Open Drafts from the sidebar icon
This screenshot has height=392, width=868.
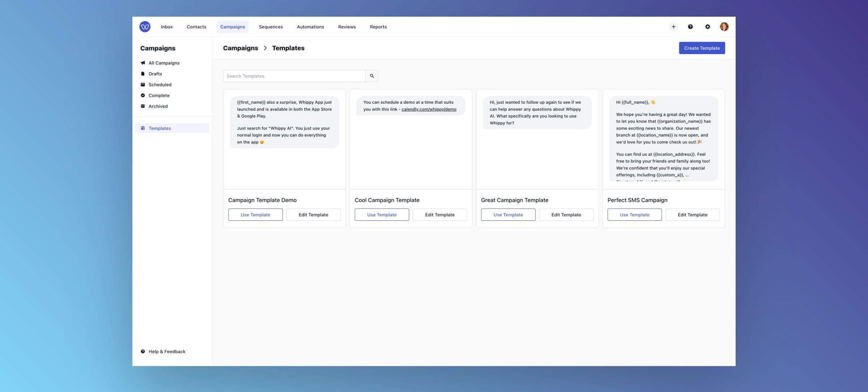click(143, 74)
